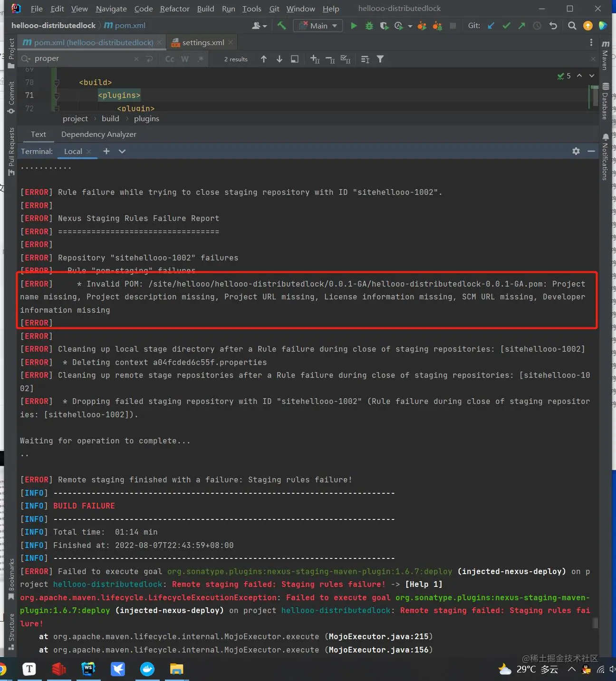The image size is (616, 681).
Task: Clear the search text with the X icon
Action: point(136,59)
